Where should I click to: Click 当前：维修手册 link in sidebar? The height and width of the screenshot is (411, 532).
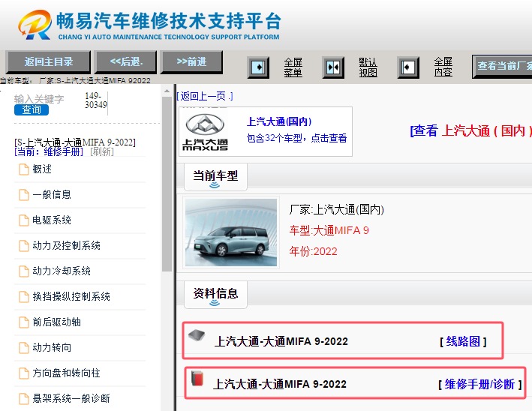[49, 151]
